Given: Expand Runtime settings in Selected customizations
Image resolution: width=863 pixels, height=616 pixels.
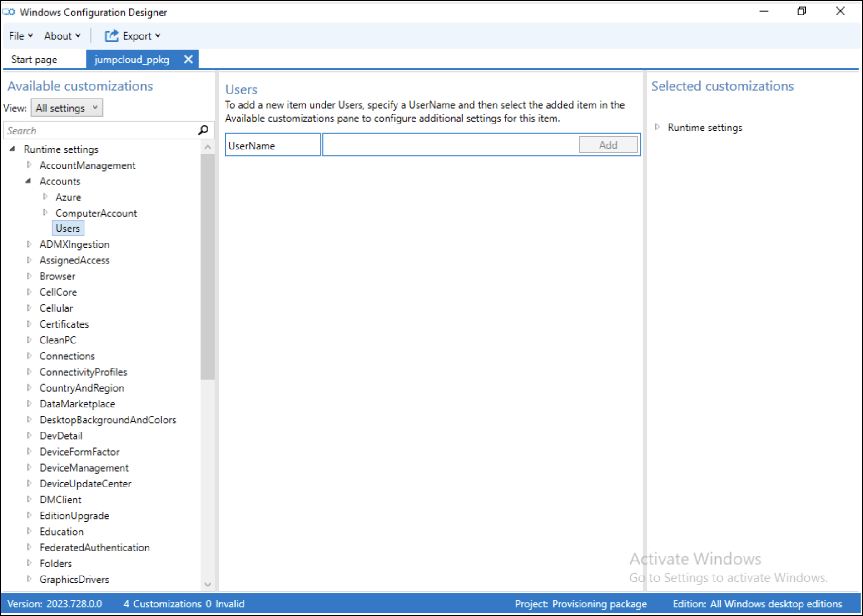Looking at the screenshot, I should click(657, 127).
